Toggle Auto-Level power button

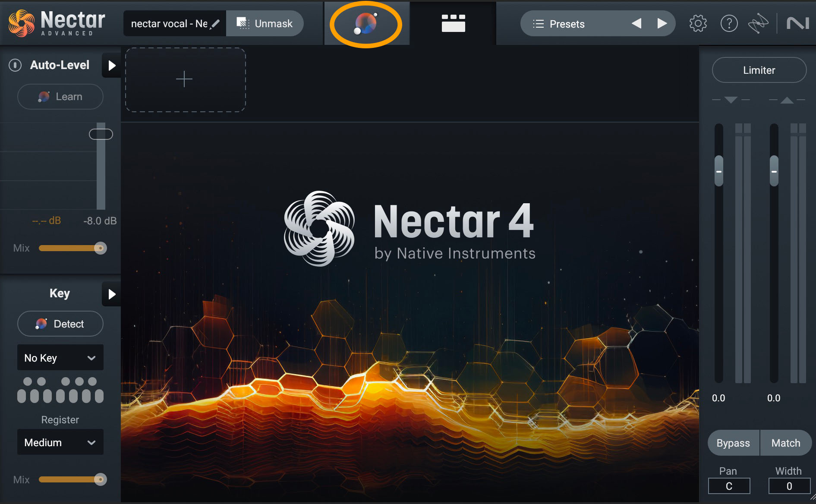[x=15, y=65]
